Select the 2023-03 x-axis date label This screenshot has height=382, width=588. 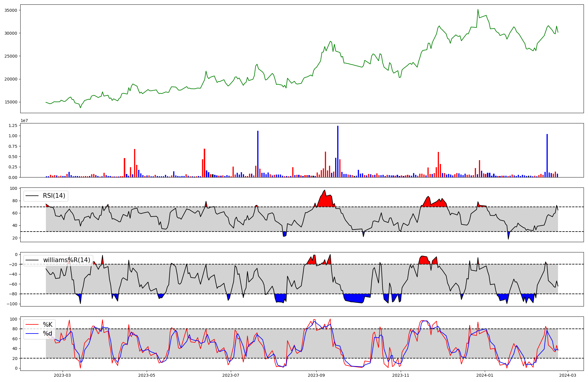62,375
